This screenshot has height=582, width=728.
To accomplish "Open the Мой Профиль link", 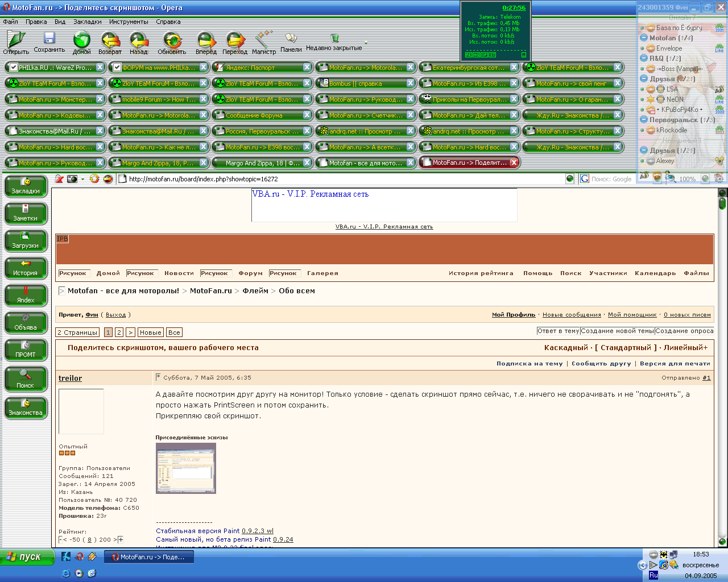I will tap(514, 315).
